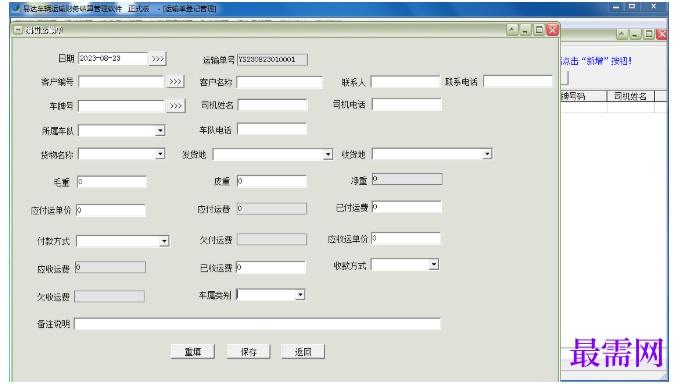Click the dialog's roll-up arrow icon
The image size is (682, 384).
tap(512, 30)
